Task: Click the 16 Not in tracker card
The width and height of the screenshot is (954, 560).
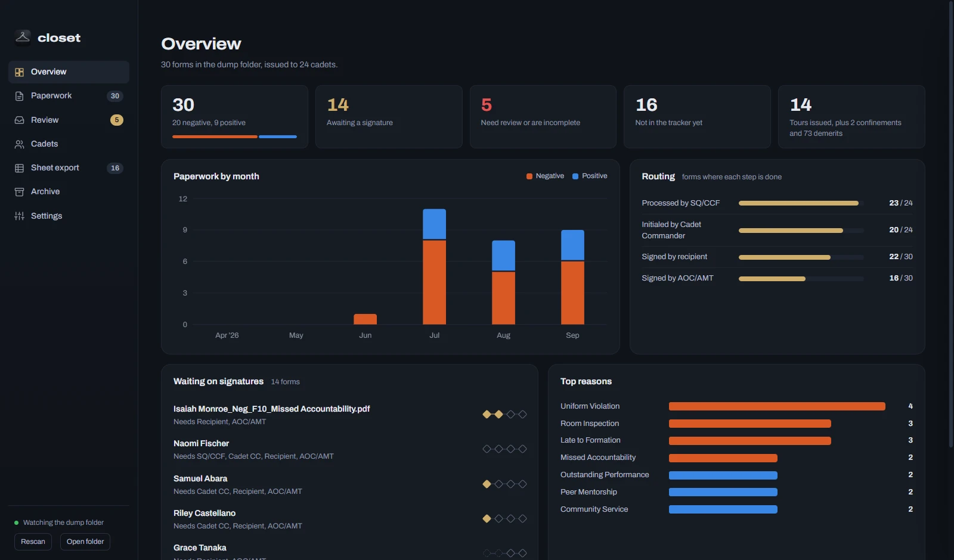Action: click(x=697, y=117)
